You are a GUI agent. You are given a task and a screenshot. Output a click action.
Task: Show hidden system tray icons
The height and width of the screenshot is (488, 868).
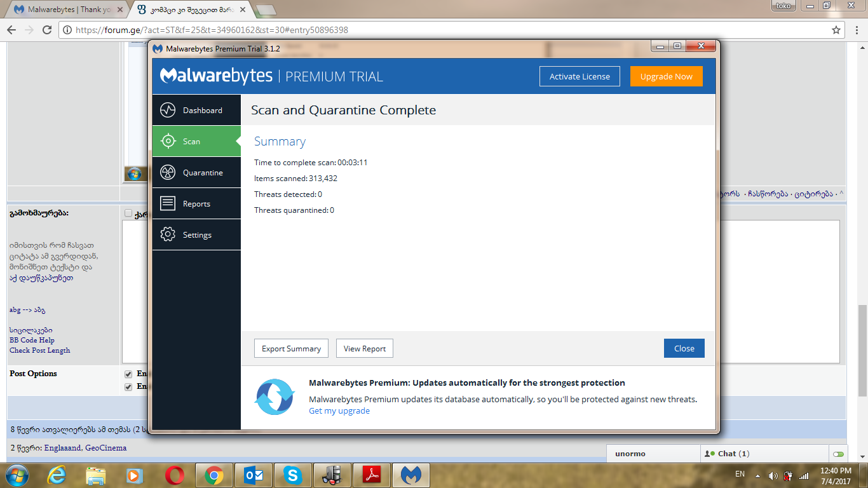[757, 475]
